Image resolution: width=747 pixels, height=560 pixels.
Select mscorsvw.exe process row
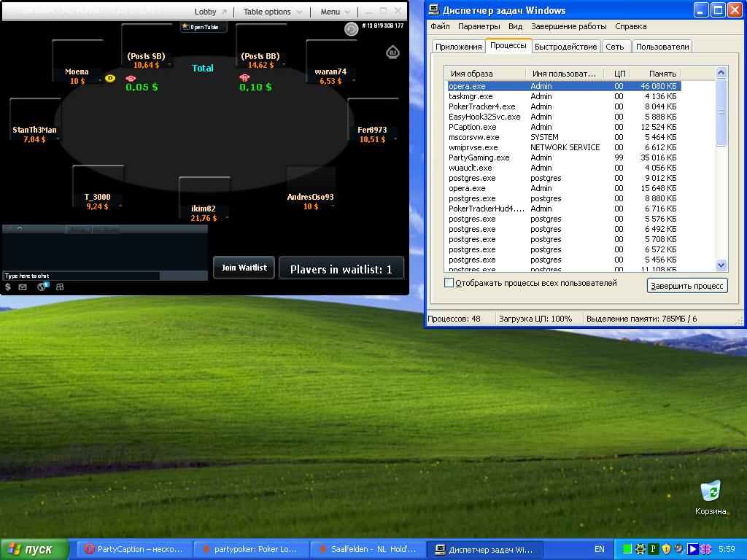point(564,137)
